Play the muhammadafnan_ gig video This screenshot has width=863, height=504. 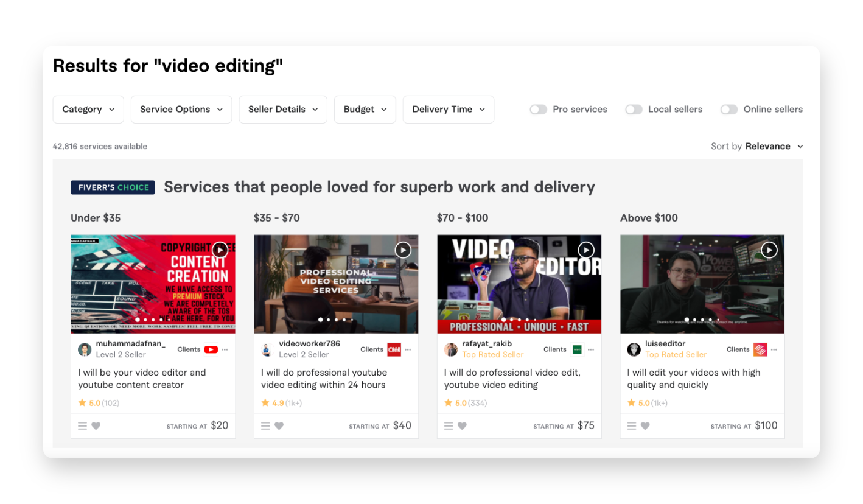pyautogui.click(x=220, y=250)
